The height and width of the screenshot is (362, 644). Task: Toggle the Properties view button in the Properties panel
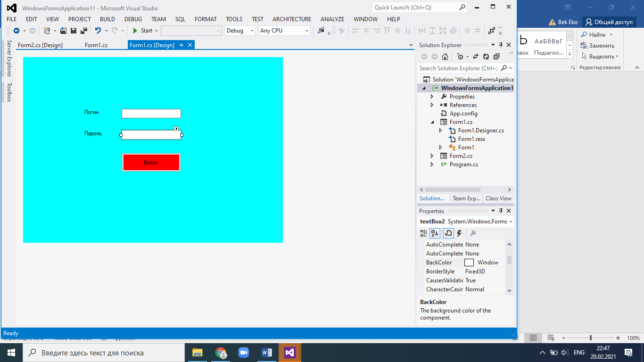click(448, 233)
